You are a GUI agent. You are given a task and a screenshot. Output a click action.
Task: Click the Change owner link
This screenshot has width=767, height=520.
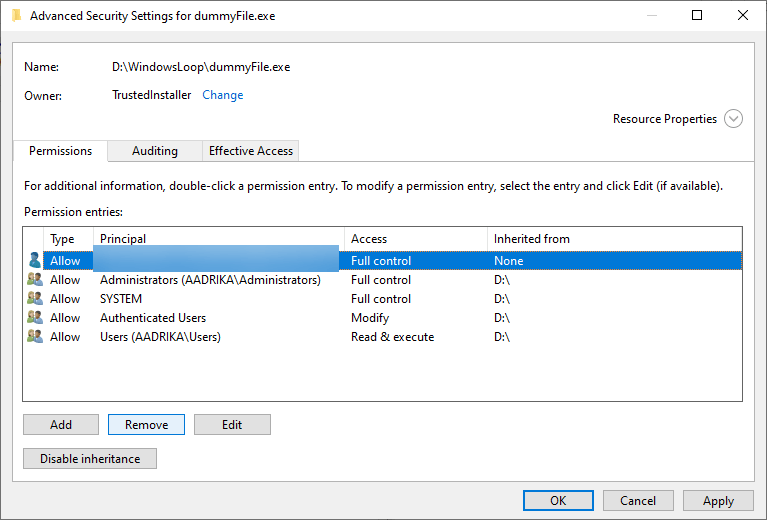pos(223,95)
